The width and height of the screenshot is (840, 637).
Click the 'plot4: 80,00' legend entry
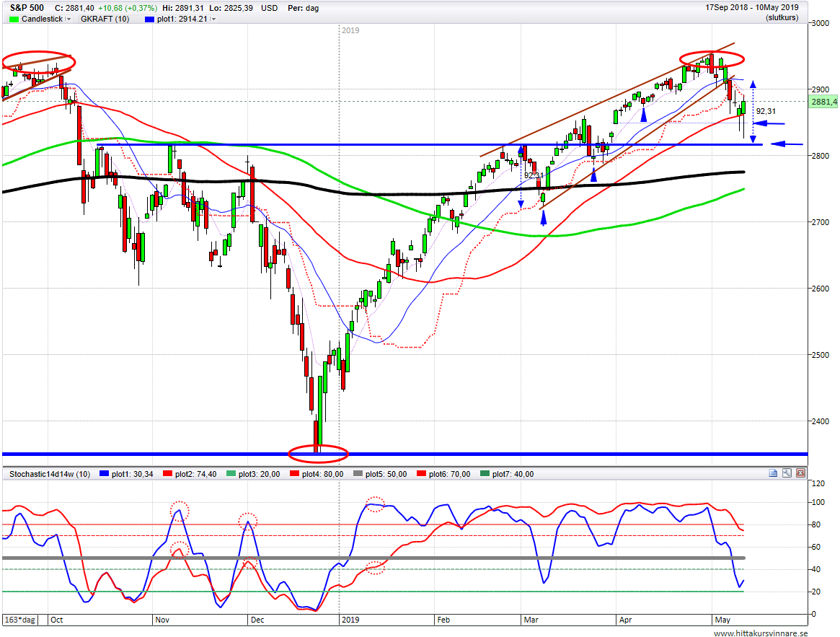322,474
